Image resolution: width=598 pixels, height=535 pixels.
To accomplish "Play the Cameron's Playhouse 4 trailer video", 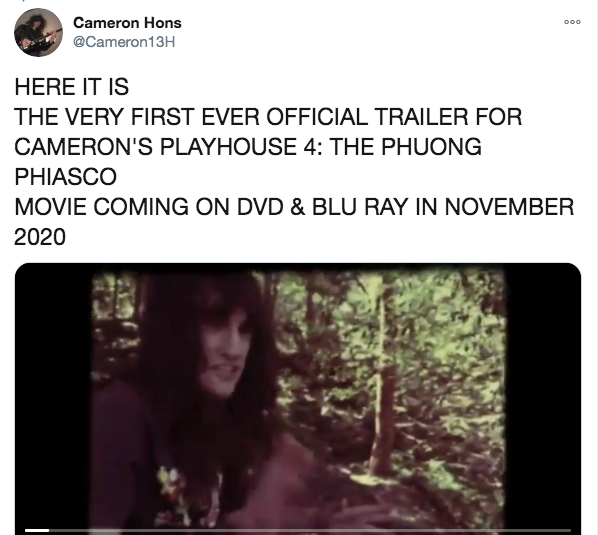I will (x=298, y=398).
